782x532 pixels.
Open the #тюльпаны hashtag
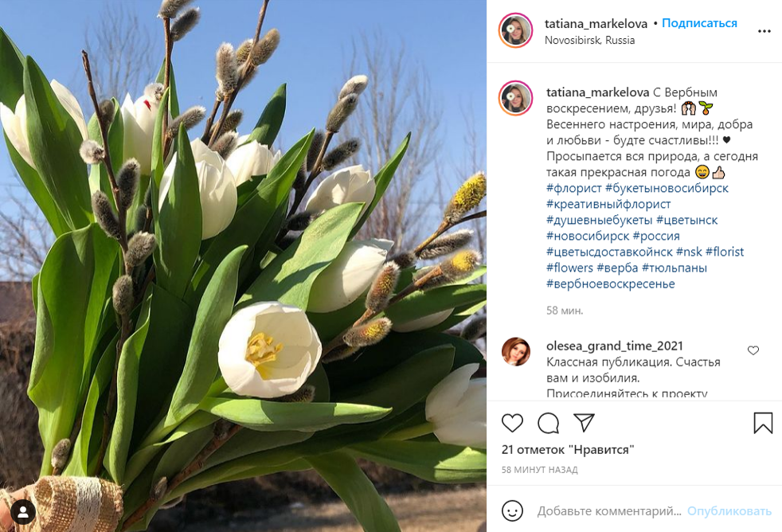click(674, 268)
